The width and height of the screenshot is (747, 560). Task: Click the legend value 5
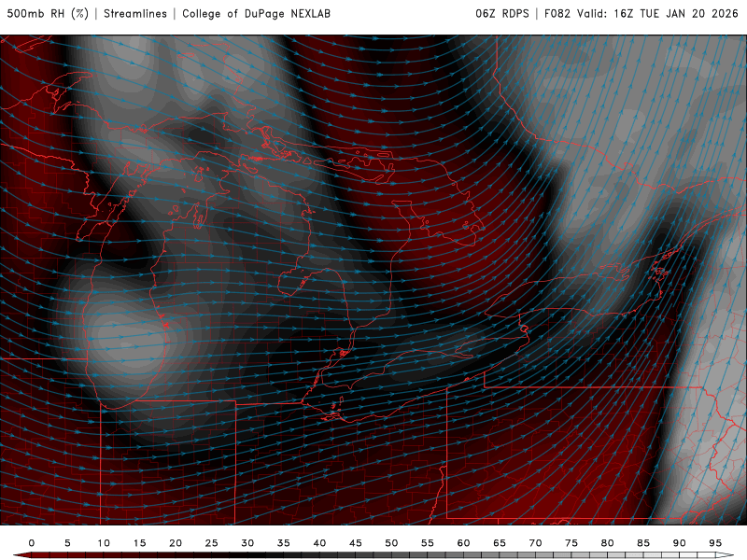click(x=67, y=543)
